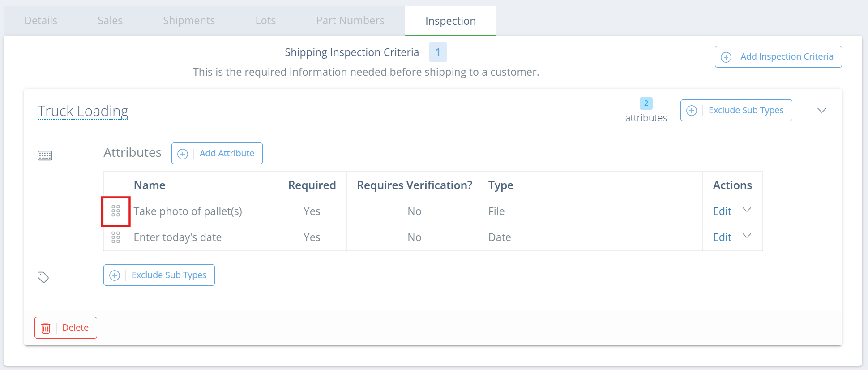Open actions dropdown for Enter today's date

click(x=747, y=236)
